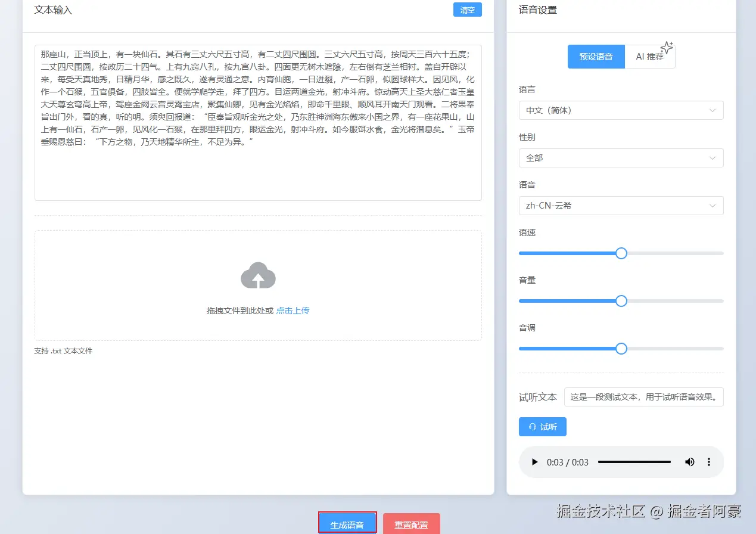The height and width of the screenshot is (534, 756).
Task: Open the zh-CN-云希 voice dropdown
Action: coord(621,206)
